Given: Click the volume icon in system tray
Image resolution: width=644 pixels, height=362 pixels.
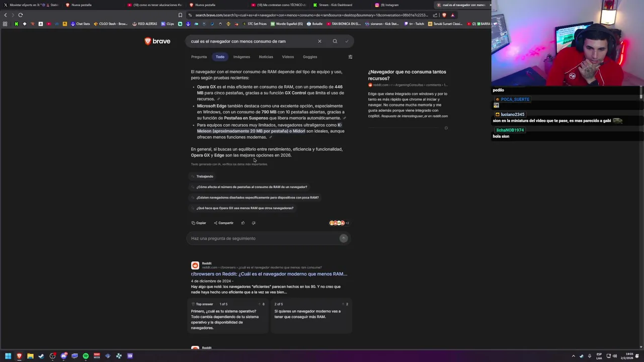Looking at the screenshot, I should coord(614,356).
